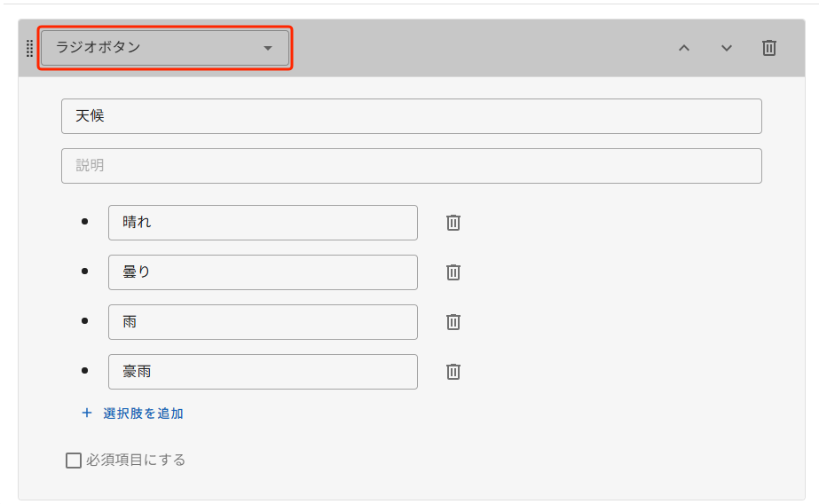Click the plus icon for adding a choice
The width and height of the screenshot is (819, 504).
pos(87,413)
